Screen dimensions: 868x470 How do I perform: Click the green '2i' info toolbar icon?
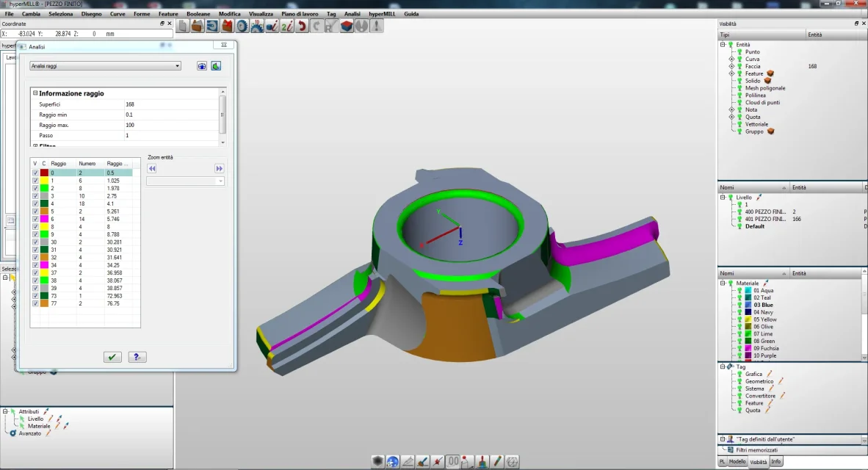pos(286,26)
